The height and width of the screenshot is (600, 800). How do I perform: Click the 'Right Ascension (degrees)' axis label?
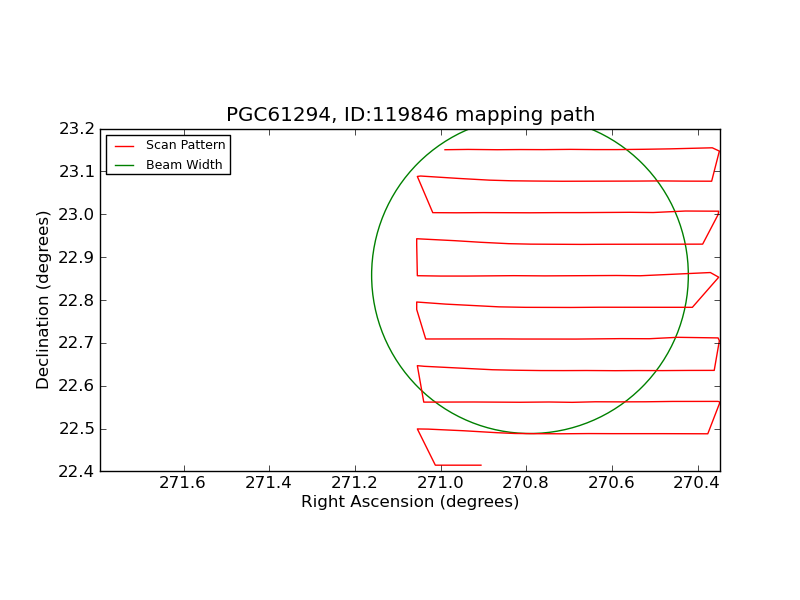410,502
